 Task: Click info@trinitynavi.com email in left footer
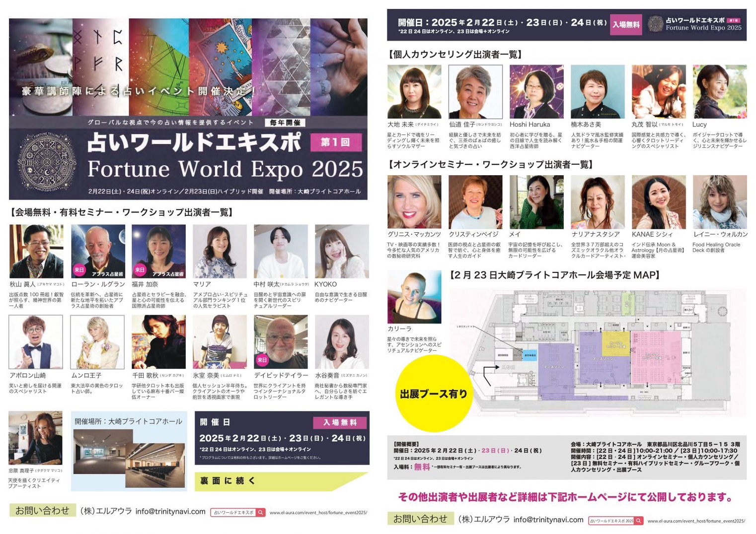pyautogui.click(x=170, y=511)
